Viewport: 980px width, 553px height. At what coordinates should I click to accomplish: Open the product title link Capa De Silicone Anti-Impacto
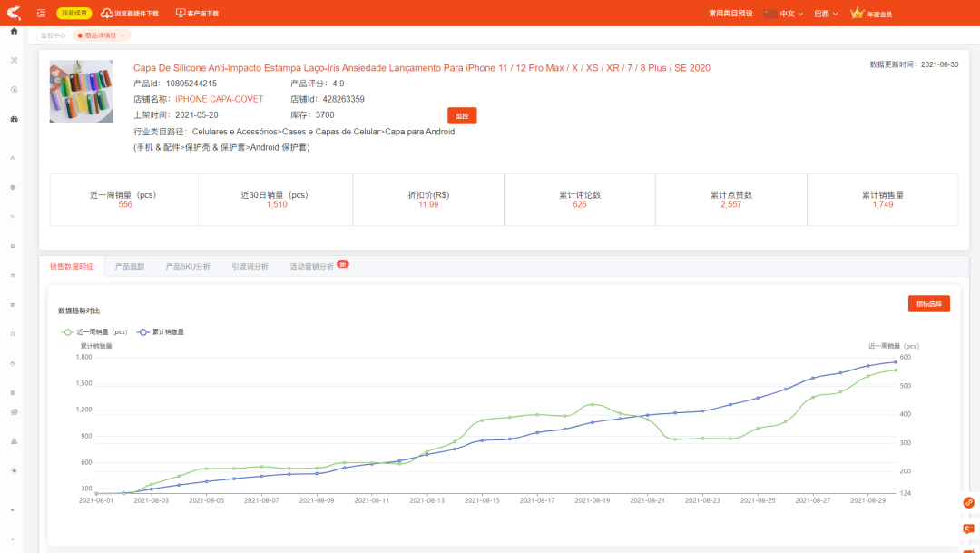(x=422, y=68)
